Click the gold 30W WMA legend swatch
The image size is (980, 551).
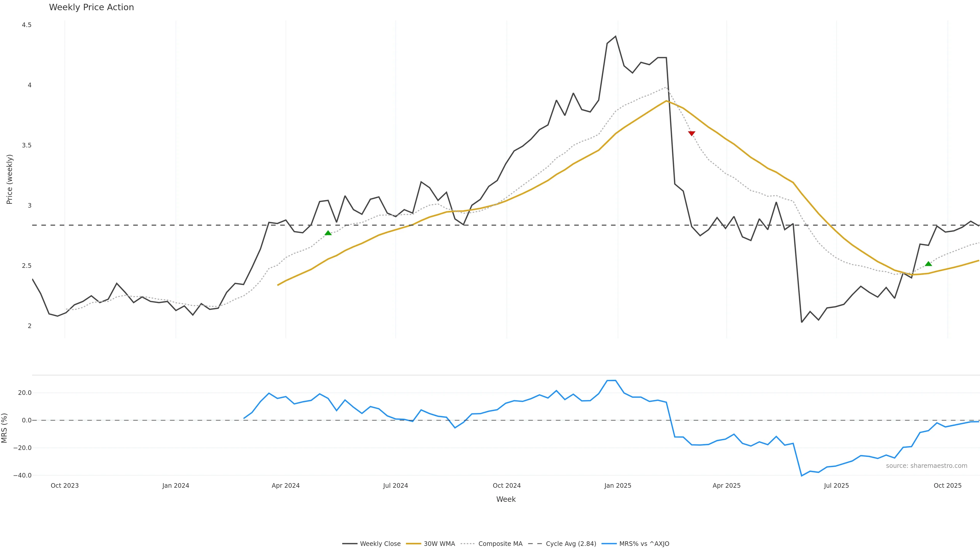coord(413,544)
